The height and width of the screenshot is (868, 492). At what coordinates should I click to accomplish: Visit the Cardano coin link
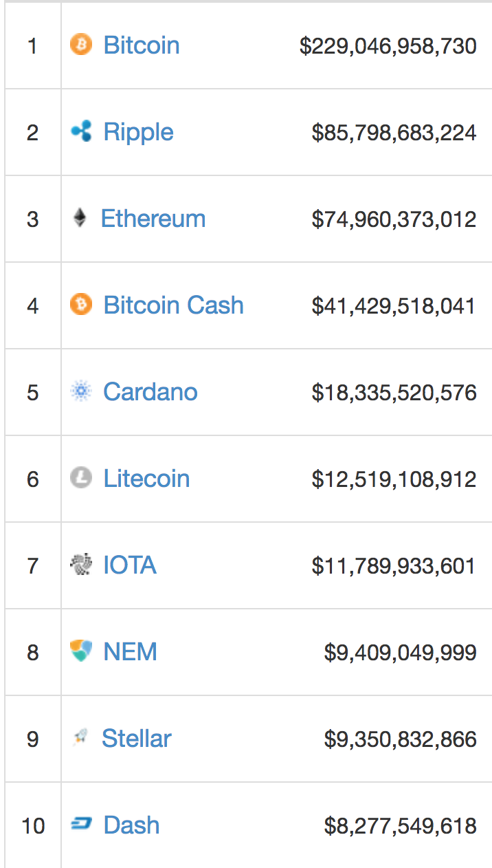[x=150, y=392]
